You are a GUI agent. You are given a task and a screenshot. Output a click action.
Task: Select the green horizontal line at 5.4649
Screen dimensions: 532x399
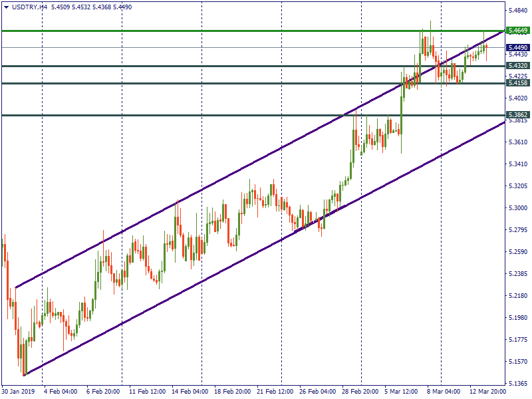pos(199,31)
